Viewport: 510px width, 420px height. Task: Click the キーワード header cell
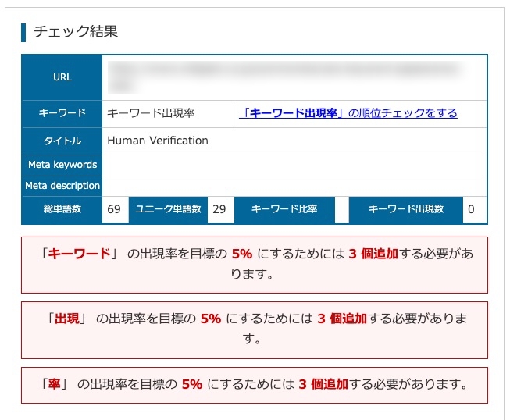pyautogui.click(x=62, y=113)
